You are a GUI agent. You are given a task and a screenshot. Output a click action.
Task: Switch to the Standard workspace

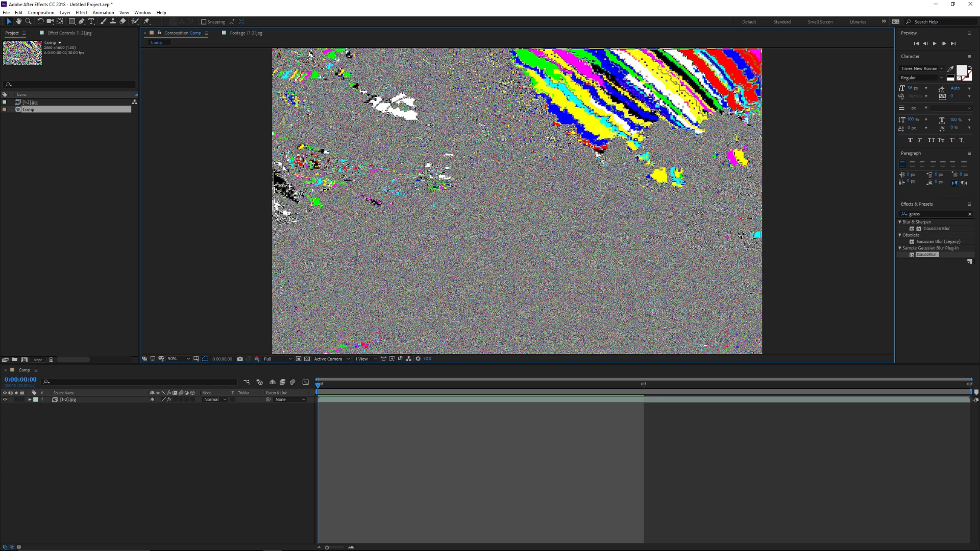pyautogui.click(x=781, y=22)
